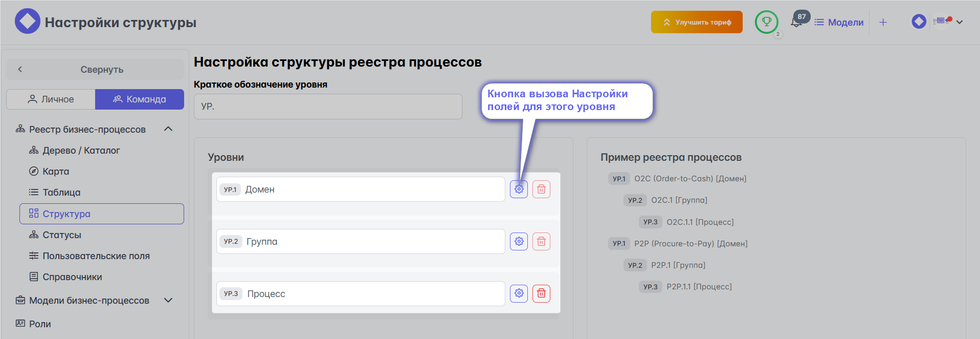Delete the Процесс level
980x339 pixels.
point(541,293)
